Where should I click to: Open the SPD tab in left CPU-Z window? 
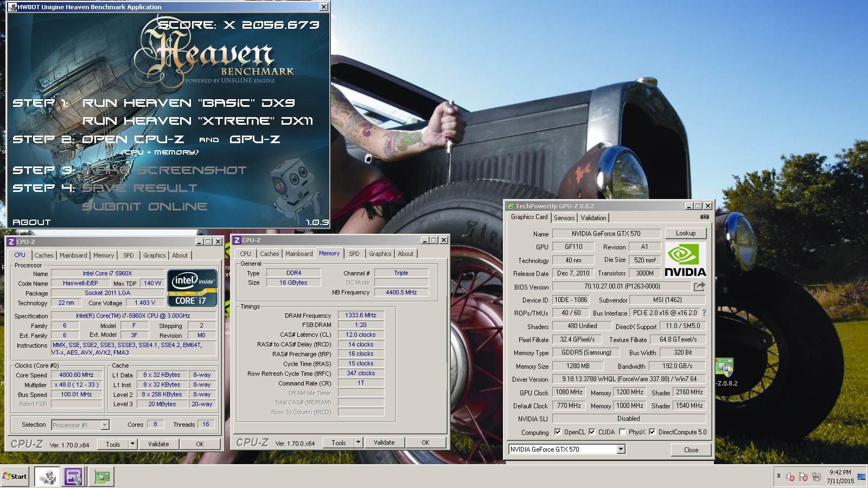point(128,255)
